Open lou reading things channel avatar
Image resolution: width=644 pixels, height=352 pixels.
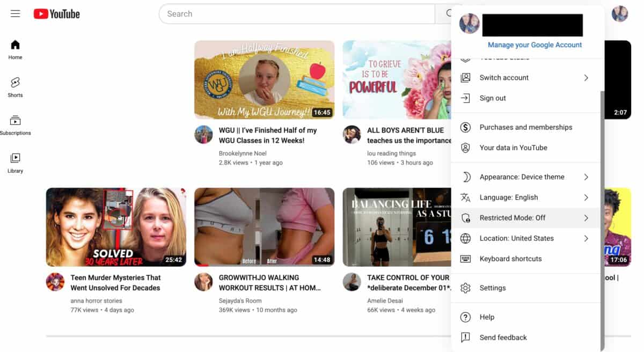tap(352, 135)
